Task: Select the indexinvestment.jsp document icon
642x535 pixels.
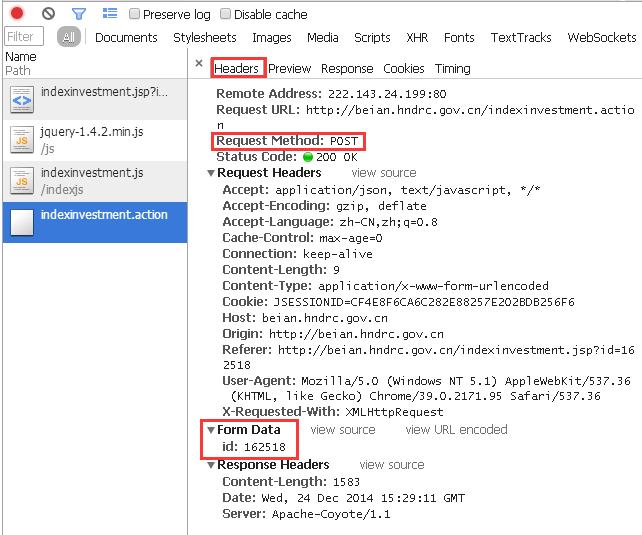Action: click(x=22, y=100)
